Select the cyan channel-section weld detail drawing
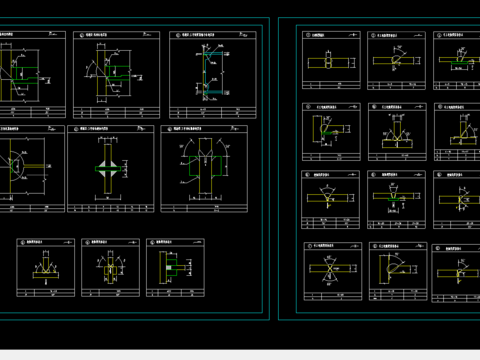 pos(213,75)
